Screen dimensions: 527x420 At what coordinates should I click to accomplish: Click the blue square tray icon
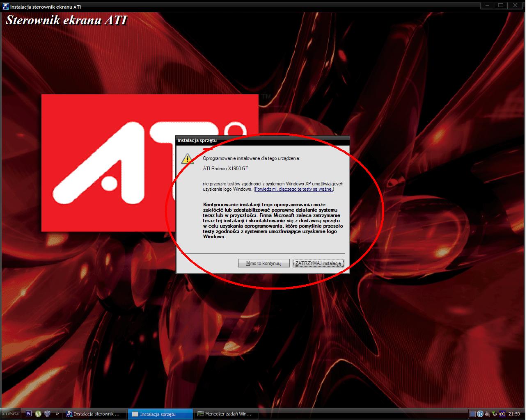click(x=472, y=414)
